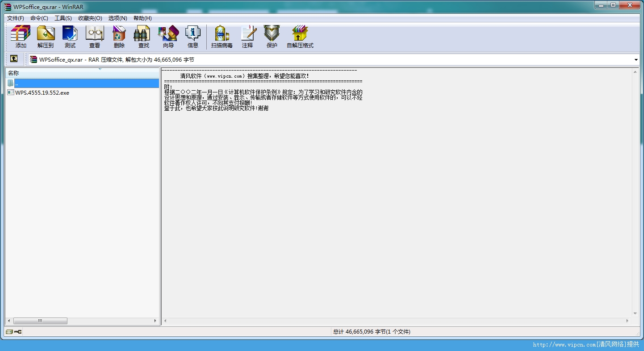
Task: Click the WinRAR title bar app icon
Action: point(8,7)
